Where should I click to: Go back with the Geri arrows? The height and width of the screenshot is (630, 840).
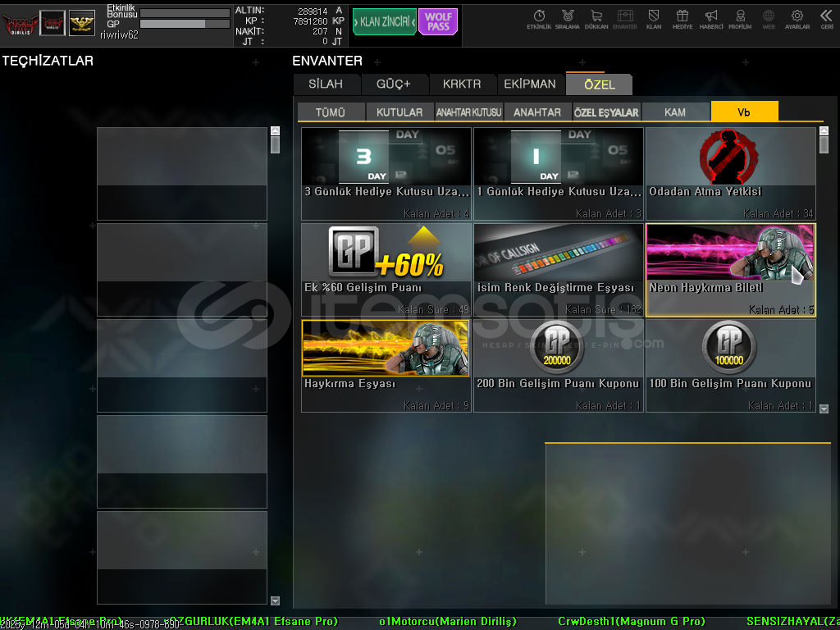826,17
